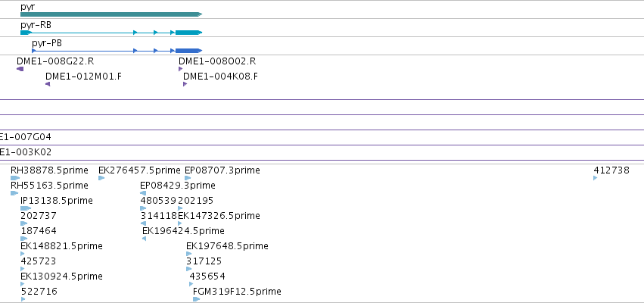Click the DME1-008G22.R arrow marker
This screenshot has width=644, height=303.
point(20,69)
